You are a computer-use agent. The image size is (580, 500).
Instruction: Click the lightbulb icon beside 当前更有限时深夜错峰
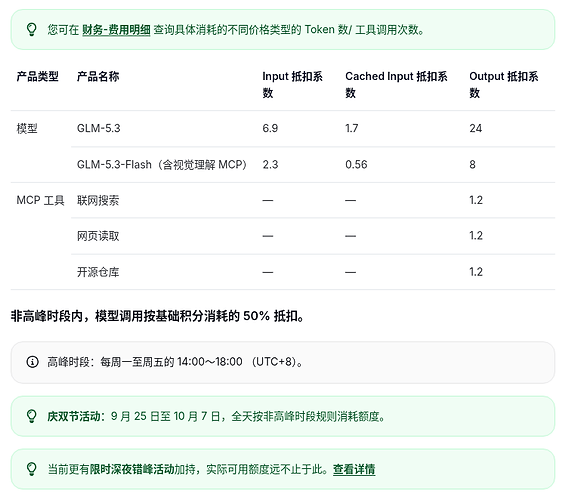pos(32,469)
